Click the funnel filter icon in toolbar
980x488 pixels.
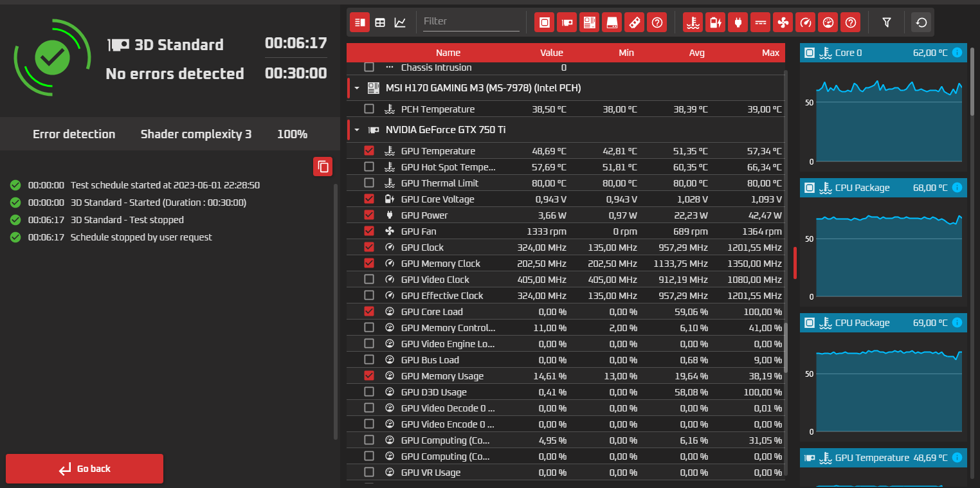pyautogui.click(x=887, y=23)
